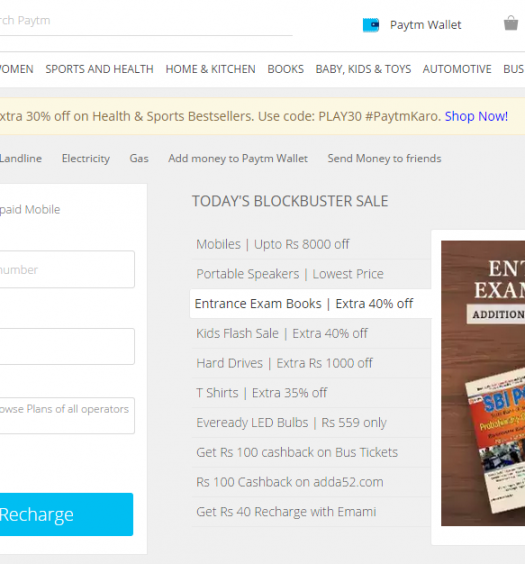The width and height of the screenshot is (525, 564).
Task: Switch to the Gas tab
Action: [x=139, y=158]
